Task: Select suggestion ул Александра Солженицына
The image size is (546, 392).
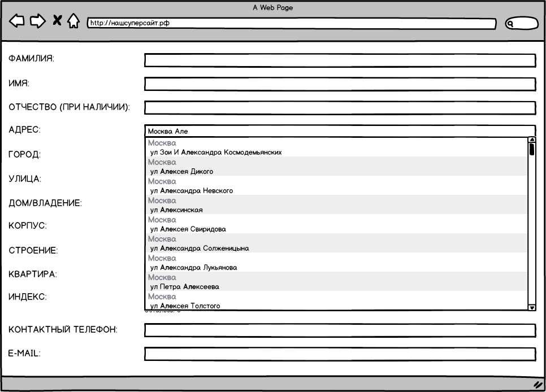Action: 336,243
